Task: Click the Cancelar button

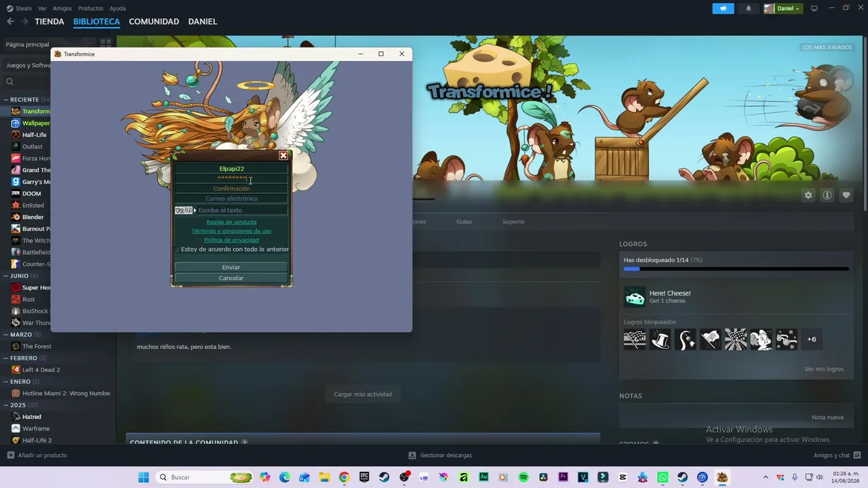Action: 231,278
